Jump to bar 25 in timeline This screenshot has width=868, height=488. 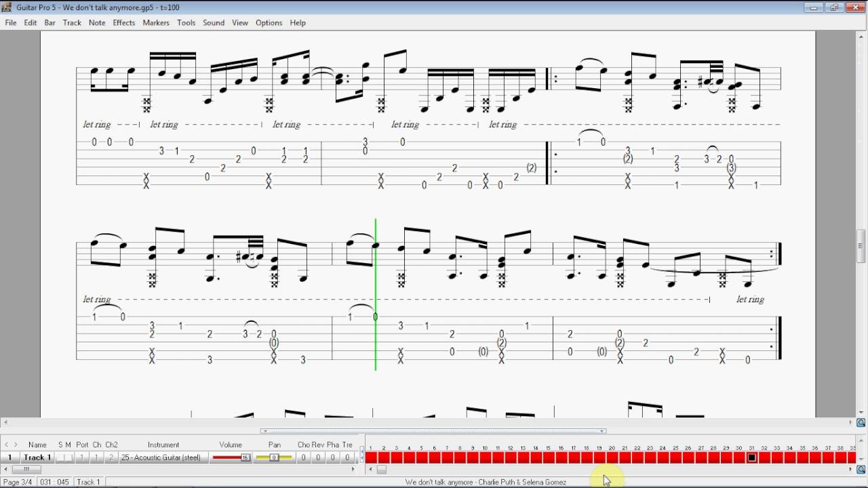coord(675,457)
